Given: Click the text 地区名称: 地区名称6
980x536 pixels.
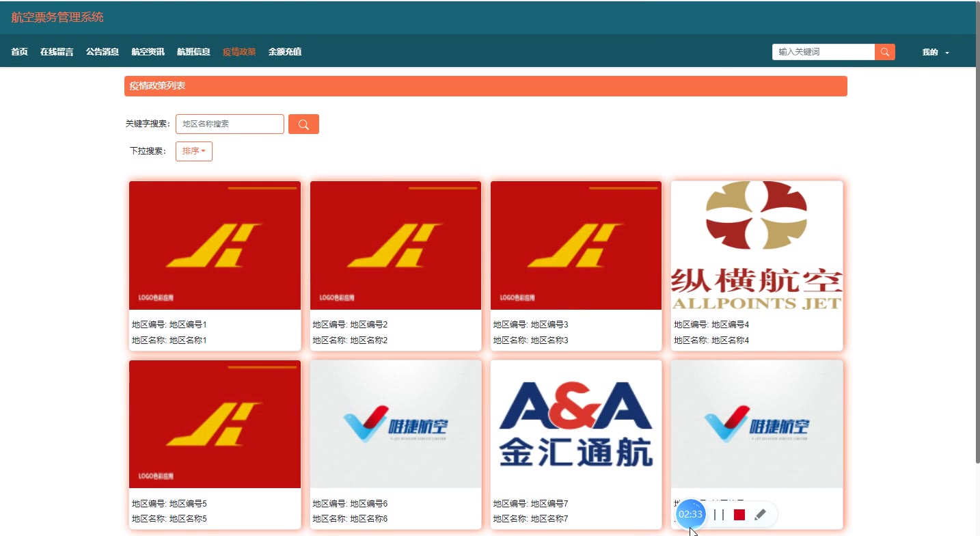Looking at the screenshot, I should coord(350,519).
